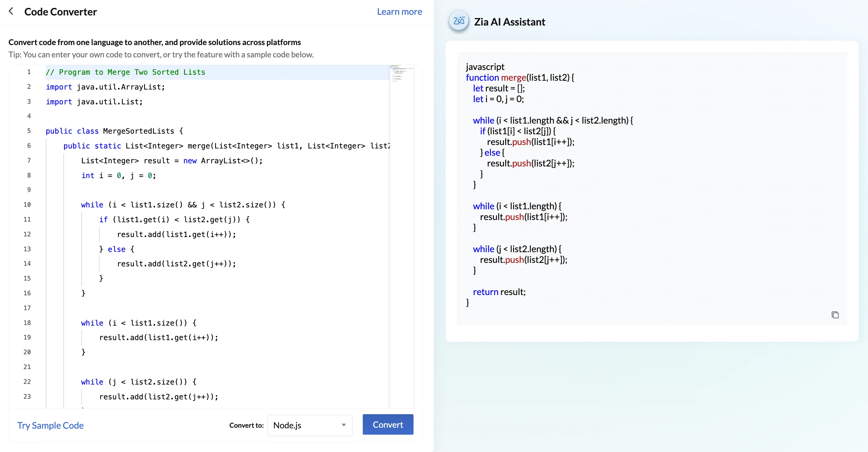Image resolution: width=868 pixels, height=452 pixels.
Task: Click 'if (list1[i] < list2[j]) {' in output
Action: pyautogui.click(x=518, y=131)
